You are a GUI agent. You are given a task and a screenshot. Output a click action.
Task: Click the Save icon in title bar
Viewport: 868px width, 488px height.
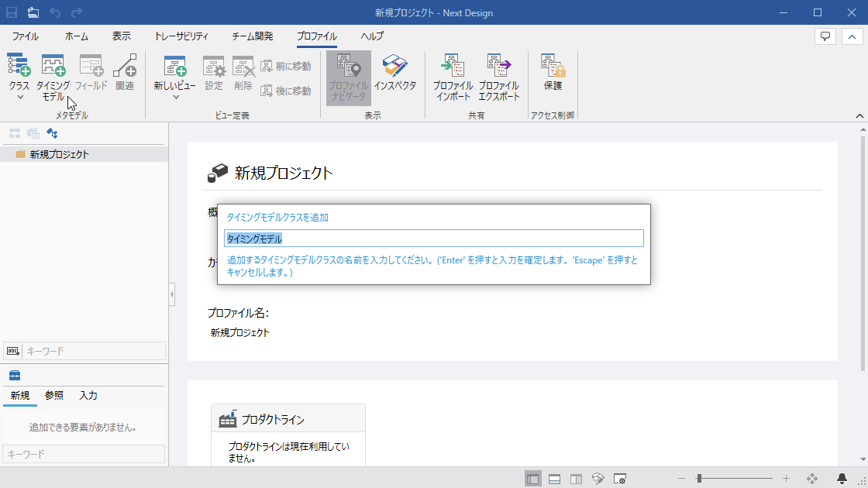click(x=12, y=12)
